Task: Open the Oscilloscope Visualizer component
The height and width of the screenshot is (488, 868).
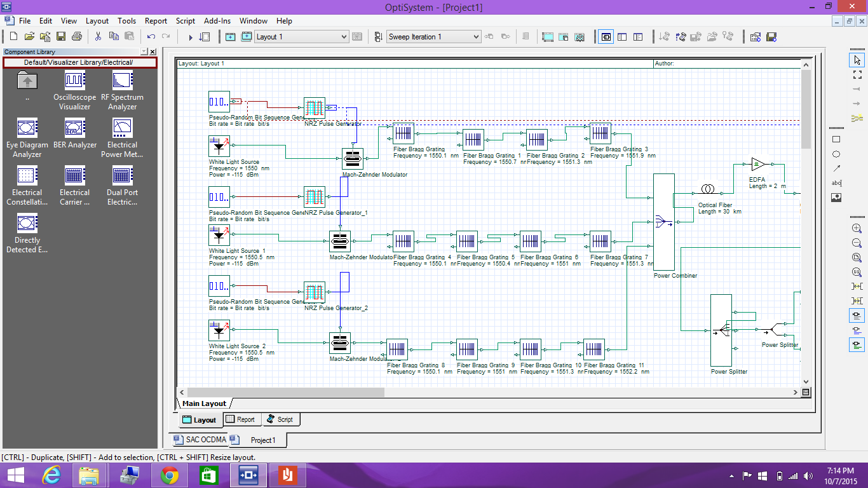Action: [x=75, y=91]
